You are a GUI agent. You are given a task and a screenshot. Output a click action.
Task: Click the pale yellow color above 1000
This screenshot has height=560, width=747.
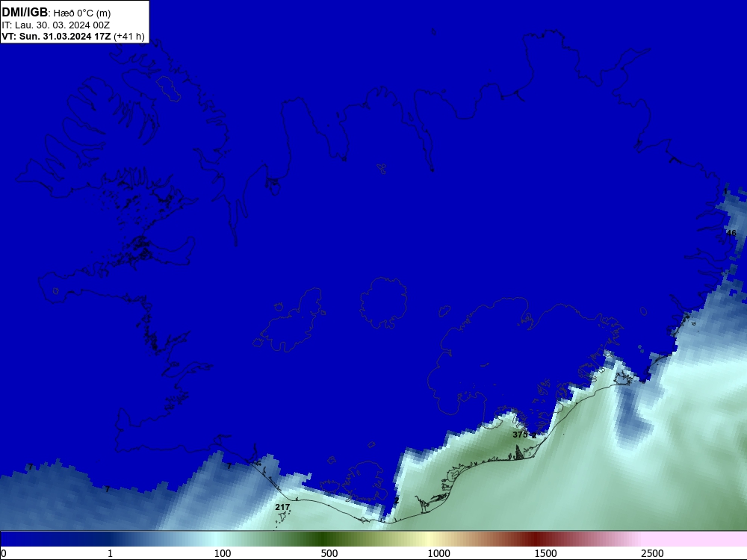pyautogui.click(x=429, y=539)
